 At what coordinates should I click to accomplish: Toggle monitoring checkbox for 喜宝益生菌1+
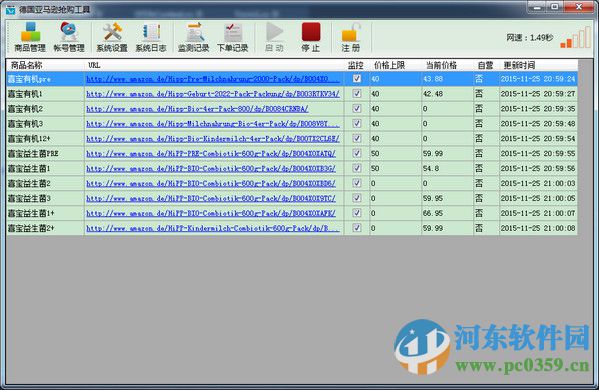tap(357, 213)
